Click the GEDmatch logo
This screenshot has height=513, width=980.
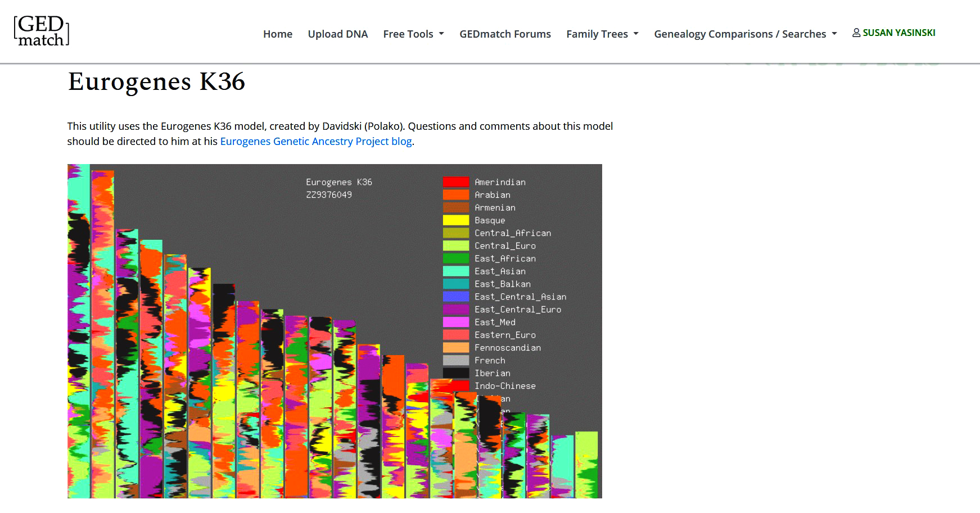pyautogui.click(x=41, y=31)
